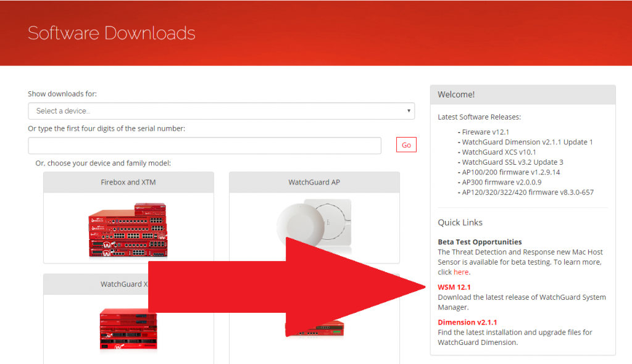Viewport: 632px width, 364px height.
Task: Click the AP100/200 firmware v1.2.9.14 entry
Action: 510,172
